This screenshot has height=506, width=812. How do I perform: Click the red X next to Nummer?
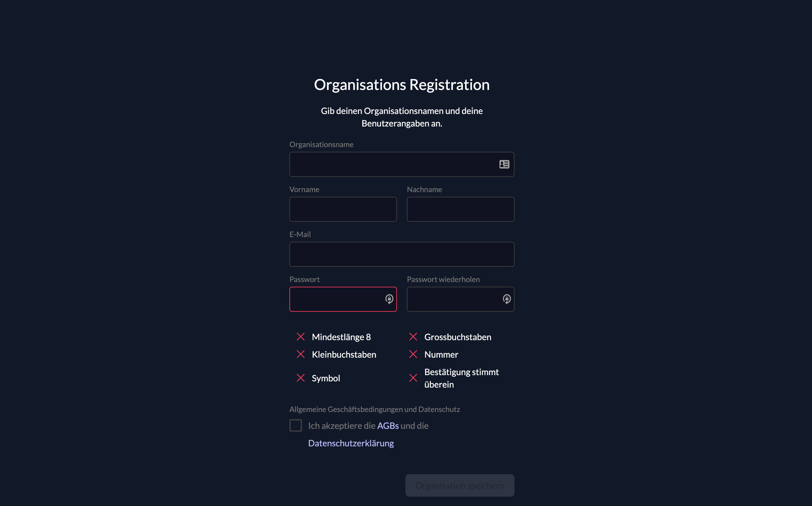(x=413, y=354)
